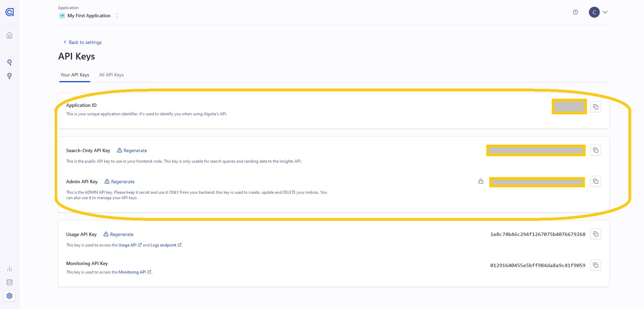Open the Recommend lightbulb icon in the sidebar
The width and height of the screenshot is (644, 309).
click(9, 76)
